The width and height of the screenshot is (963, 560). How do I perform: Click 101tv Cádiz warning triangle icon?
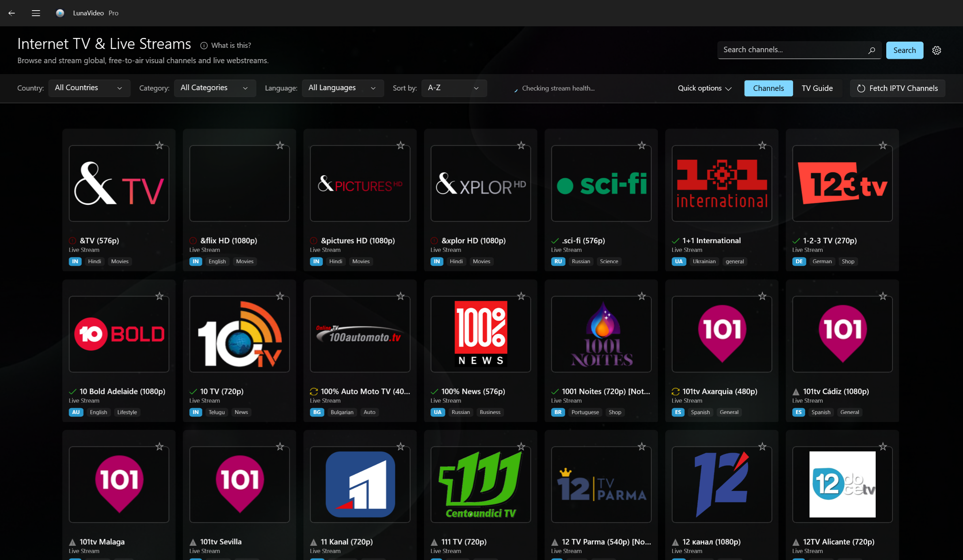pyautogui.click(x=796, y=392)
